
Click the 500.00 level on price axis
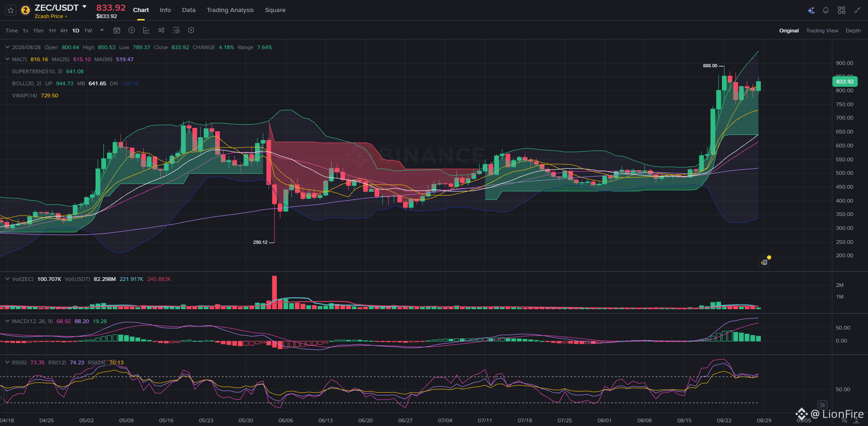coord(844,173)
